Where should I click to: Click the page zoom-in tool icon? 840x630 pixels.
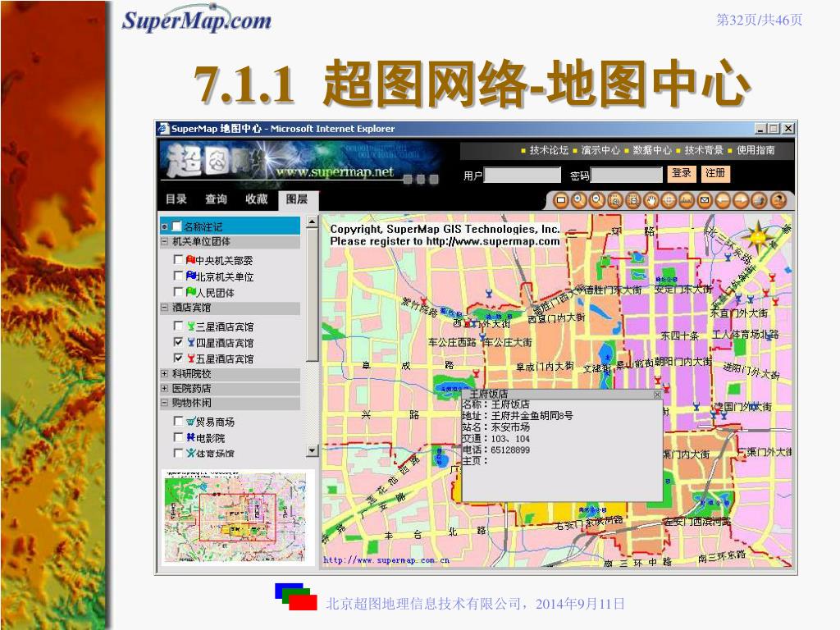615,201
